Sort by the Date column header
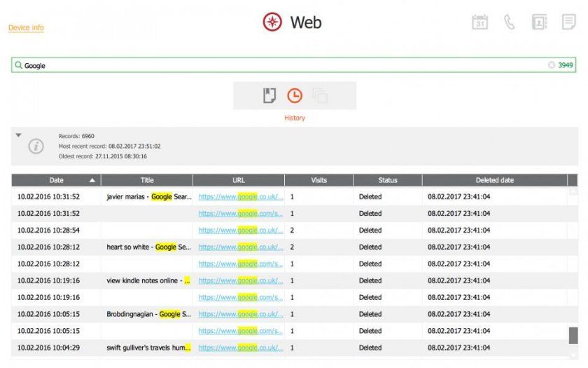This screenshot has height=368, width=588. (56, 180)
